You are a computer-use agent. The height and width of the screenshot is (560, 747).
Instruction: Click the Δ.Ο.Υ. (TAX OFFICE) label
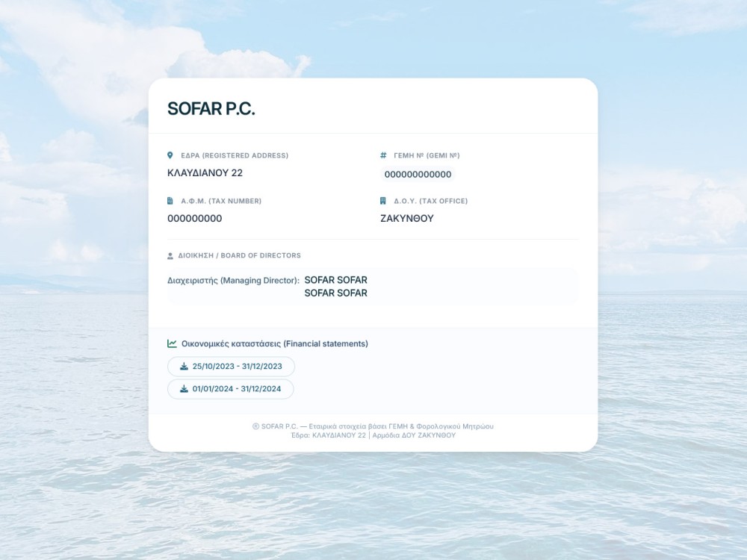click(x=431, y=202)
